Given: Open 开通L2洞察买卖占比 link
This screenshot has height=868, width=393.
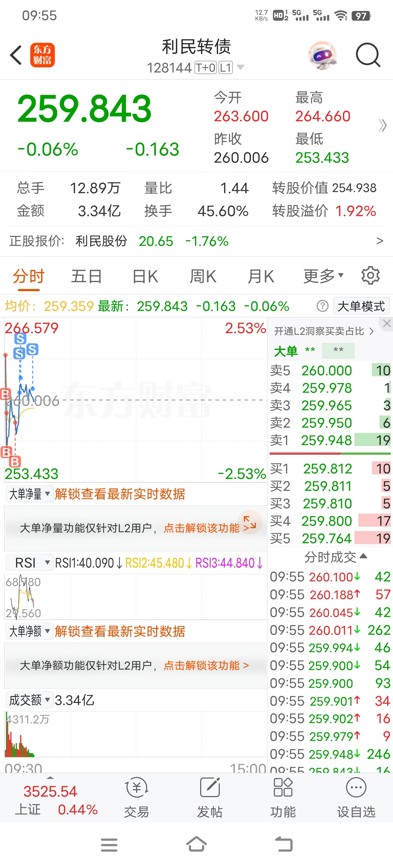Looking at the screenshot, I should point(324,331).
